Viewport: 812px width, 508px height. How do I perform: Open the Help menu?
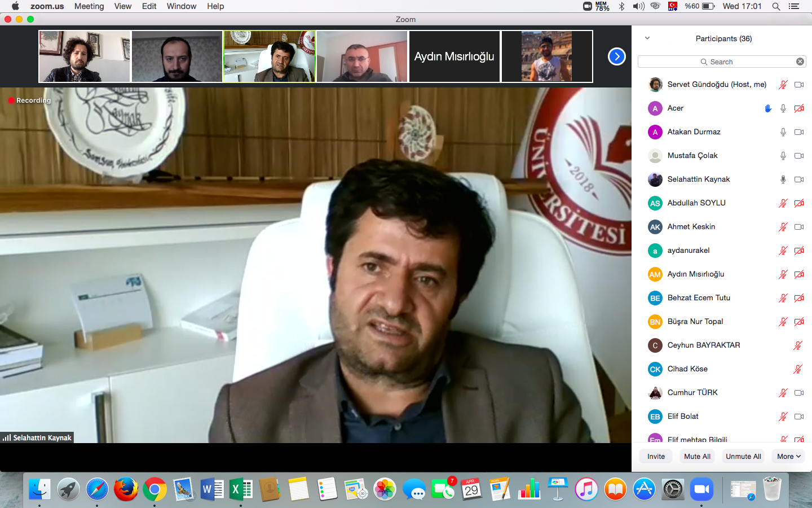coord(215,6)
